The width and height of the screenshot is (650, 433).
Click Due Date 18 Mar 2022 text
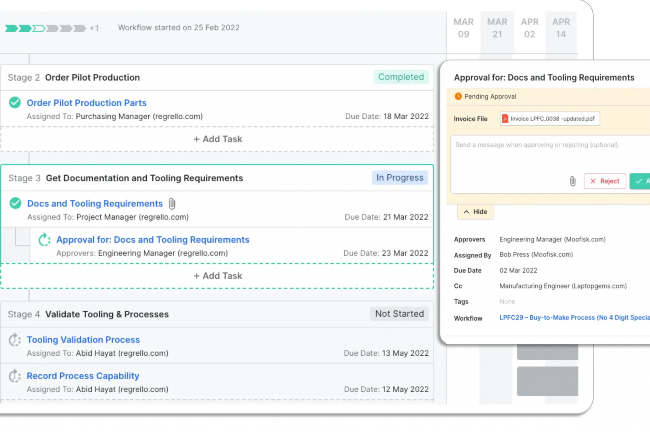(387, 116)
